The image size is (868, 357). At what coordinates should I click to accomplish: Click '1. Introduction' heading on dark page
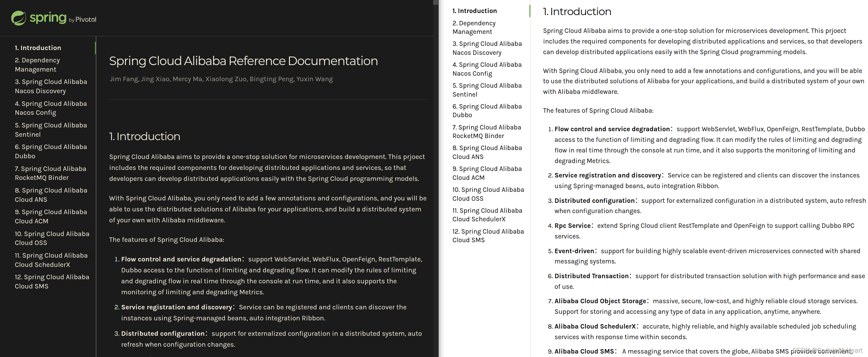point(144,136)
